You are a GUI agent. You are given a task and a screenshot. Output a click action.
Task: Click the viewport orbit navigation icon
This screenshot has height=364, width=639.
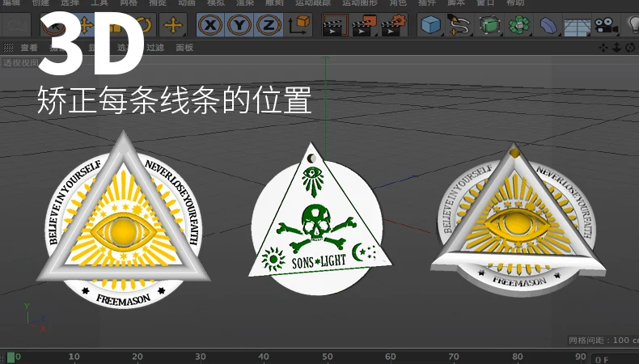coord(630,48)
